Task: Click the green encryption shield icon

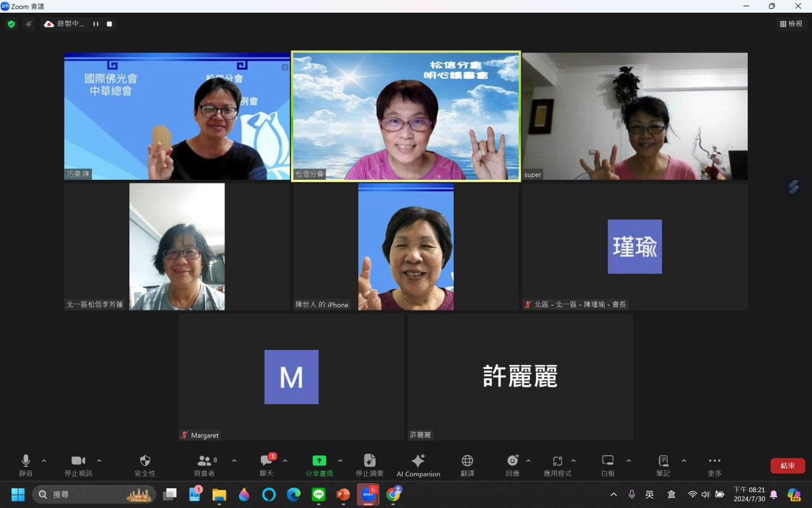Action: coord(11,24)
